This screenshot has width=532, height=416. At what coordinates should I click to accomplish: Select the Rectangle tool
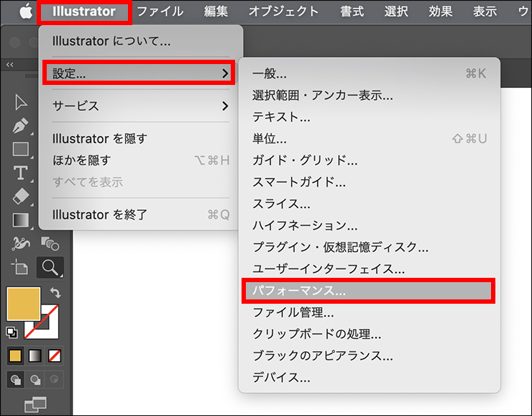pyautogui.click(x=21, y=150)
